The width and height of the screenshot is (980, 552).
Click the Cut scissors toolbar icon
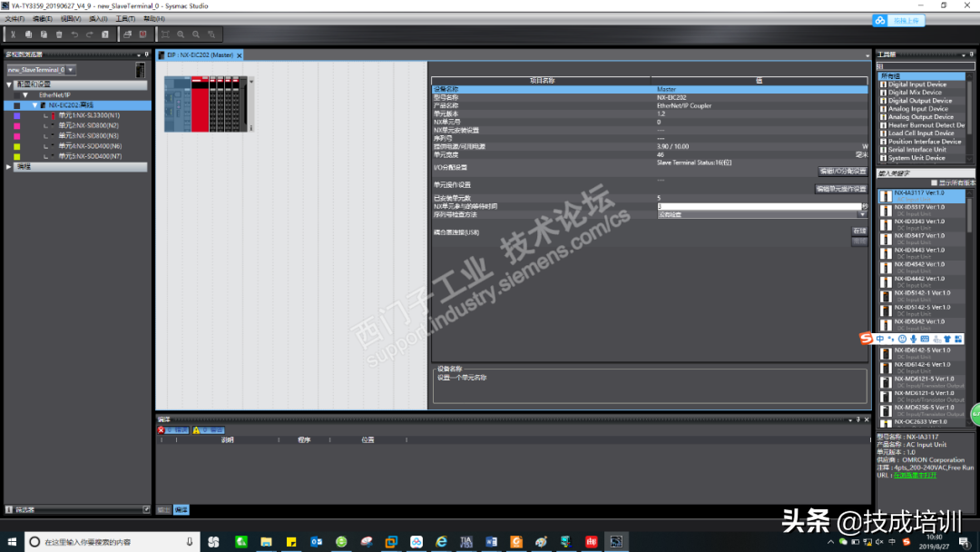(13, 34)
